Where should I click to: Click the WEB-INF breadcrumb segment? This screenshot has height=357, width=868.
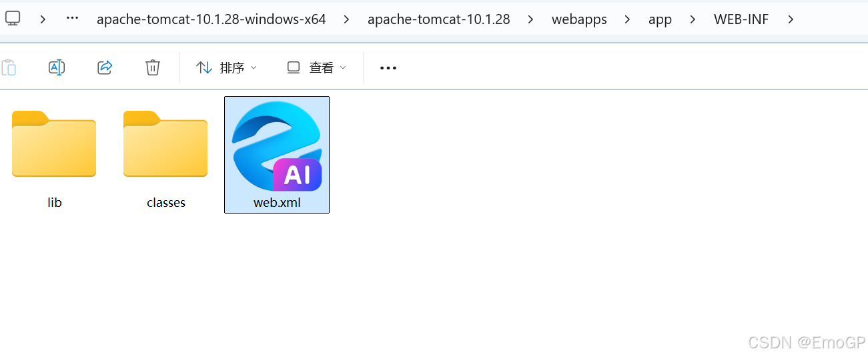[x=741, y=19]
